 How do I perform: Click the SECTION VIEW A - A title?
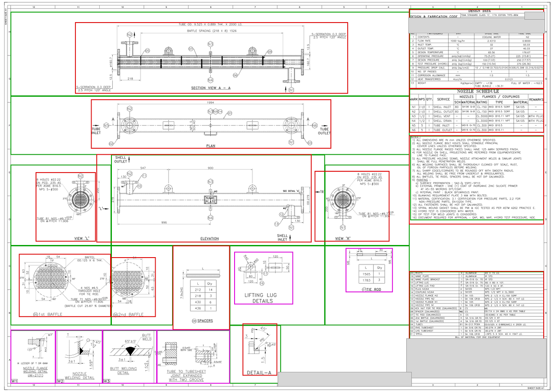(x=211, y=88)
